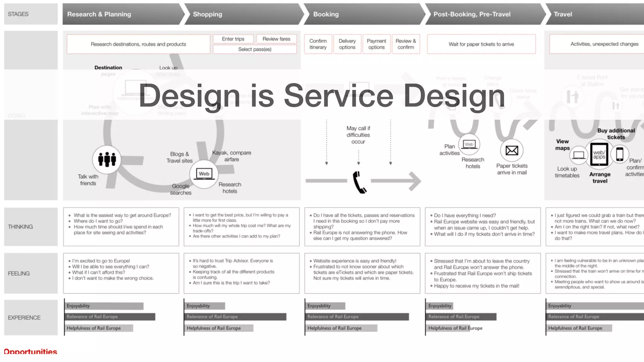Switch to the Shopping stage header
This screenshot has width=644, height=362.
pos(244,14)
